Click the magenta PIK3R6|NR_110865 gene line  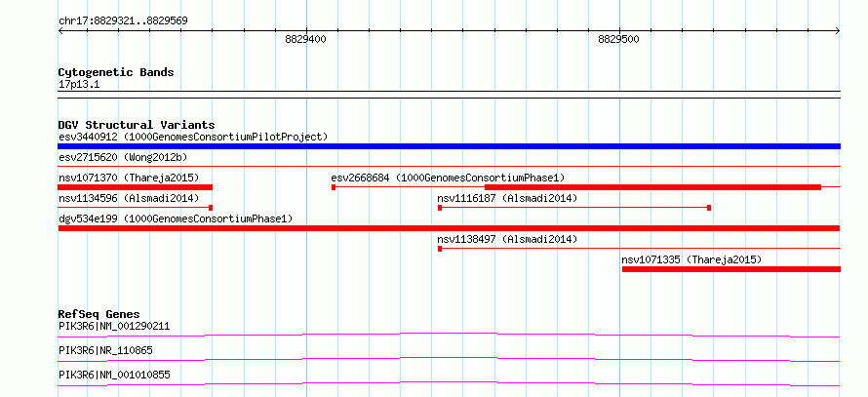tap(449, 359)
